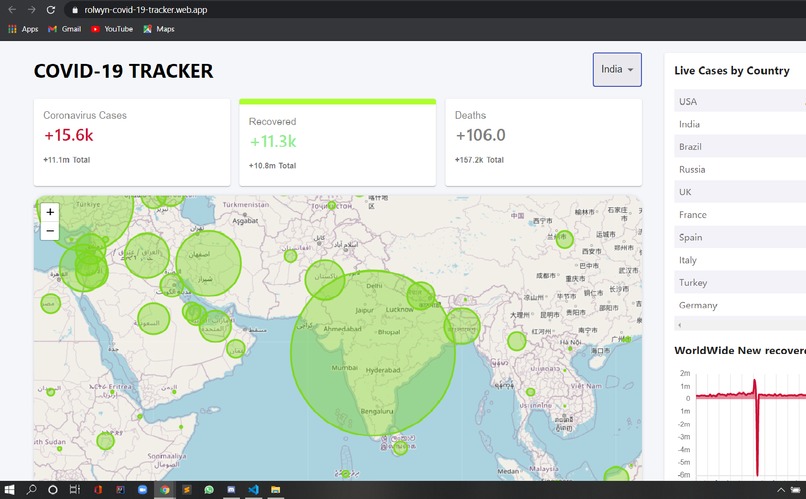806x499 pixels.
Task: Open Visual Studio Code from taskbar
Action: point(253,490)
